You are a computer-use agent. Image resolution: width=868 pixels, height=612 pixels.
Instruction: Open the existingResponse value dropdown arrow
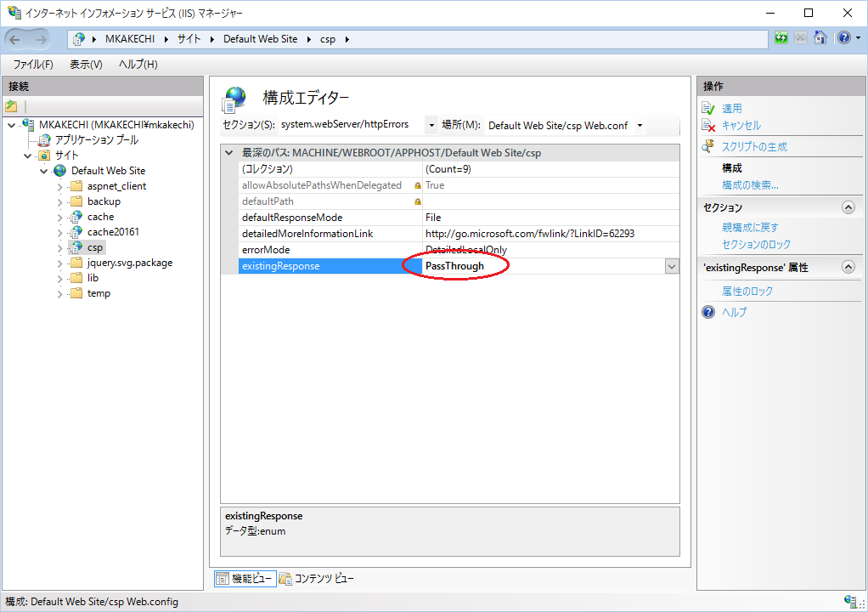[672, 266]
